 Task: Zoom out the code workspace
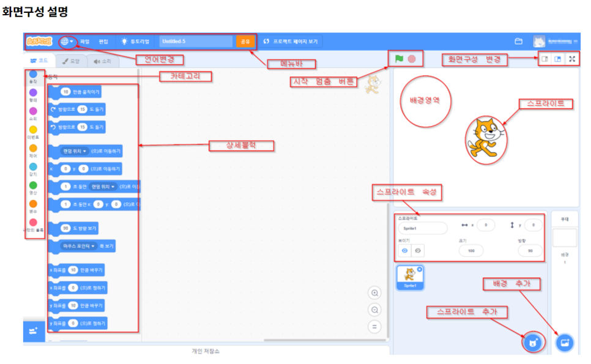[374, 310]
